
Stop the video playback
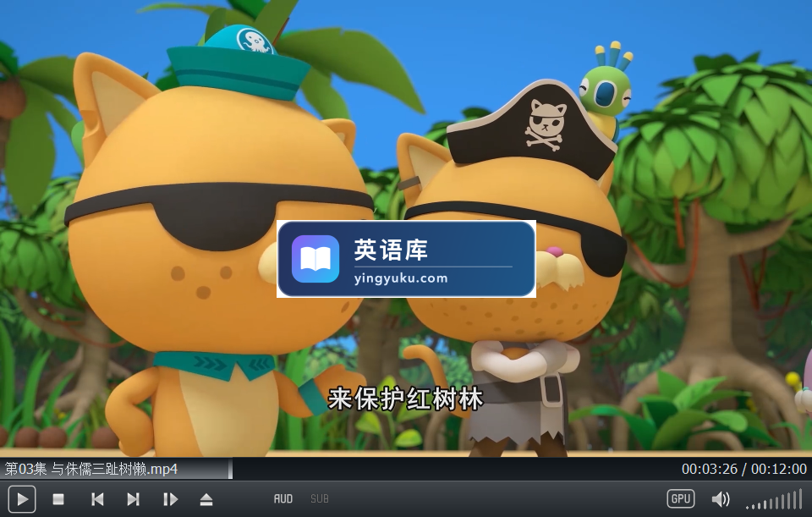coord(58,499)
